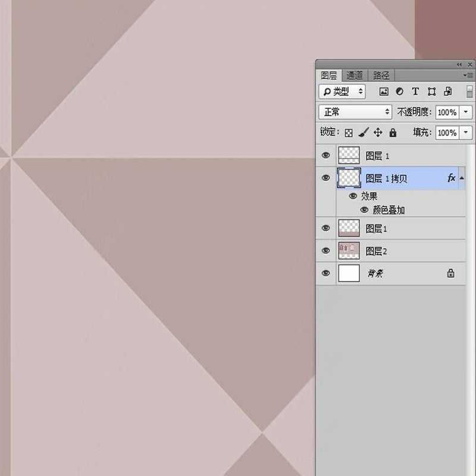Toggle visibility of the 背景 layer

(325, 273)
